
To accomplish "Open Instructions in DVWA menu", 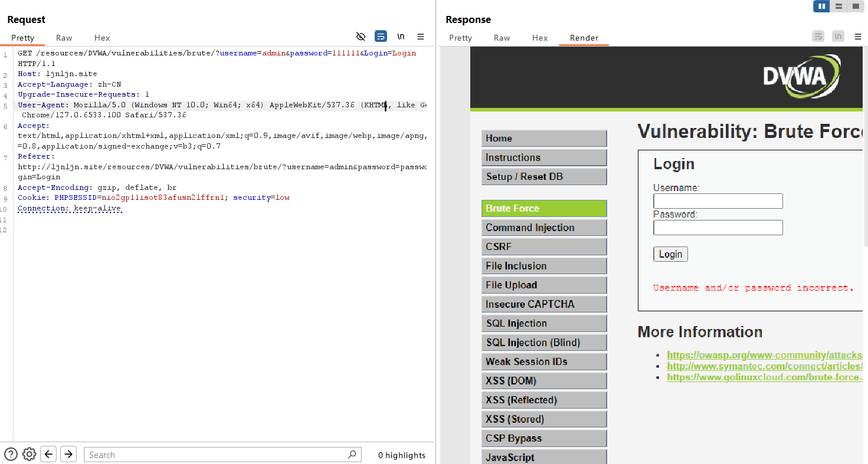I will [x=544, y=157].
